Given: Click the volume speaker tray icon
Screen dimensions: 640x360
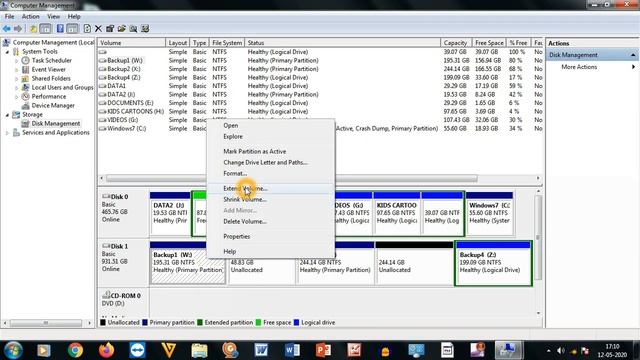Looking at the screenshot, I should [x=561, y=351].
